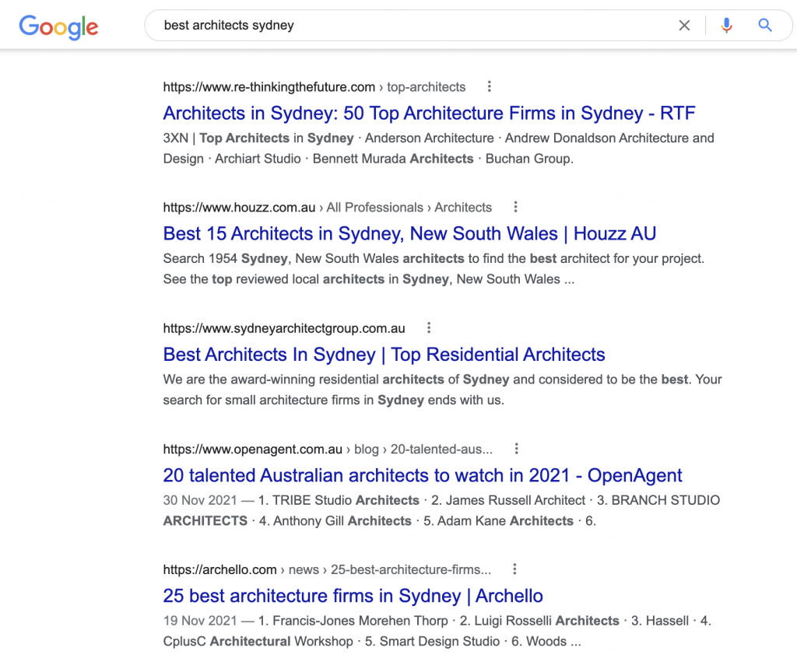Open '25 best architecture firms in Sydney' link

pyautogui.click(x=353, y=595)
